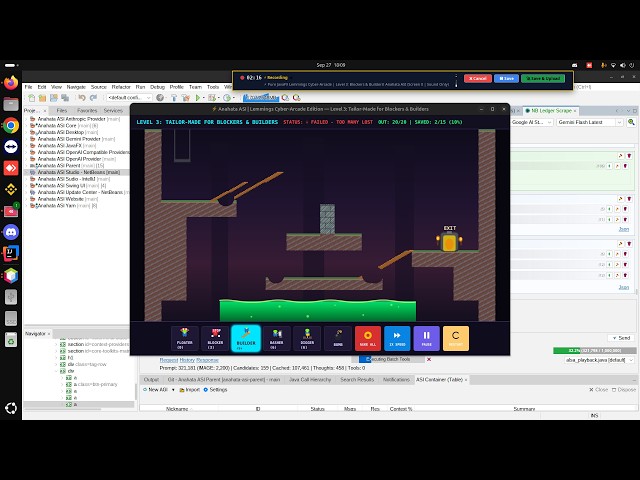Select the Blocker skill in the game
This screenshot has height=480, width=640.
215,338
